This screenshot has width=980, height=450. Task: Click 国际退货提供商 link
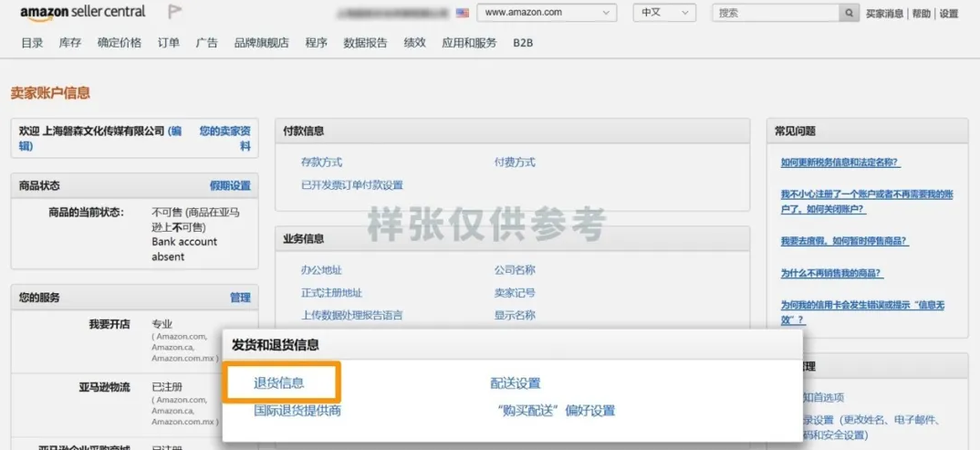pos(297,411)
